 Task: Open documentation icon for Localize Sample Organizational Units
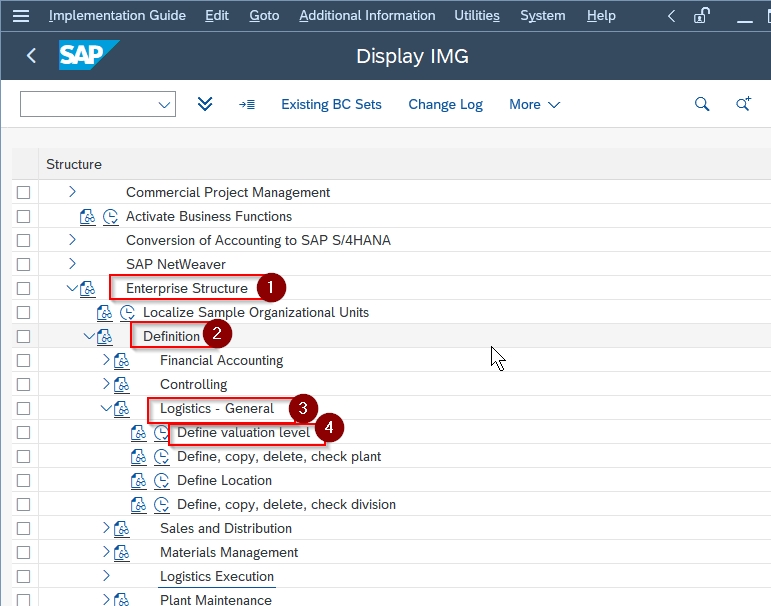(104, 313)
